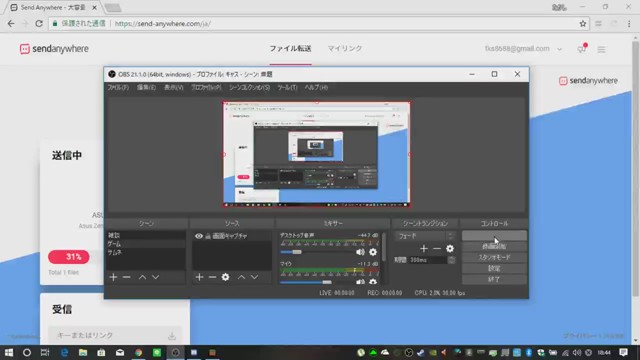Screen dimensions: 640x360
Task: Open source properties gear icon
Action: point(225,277)
